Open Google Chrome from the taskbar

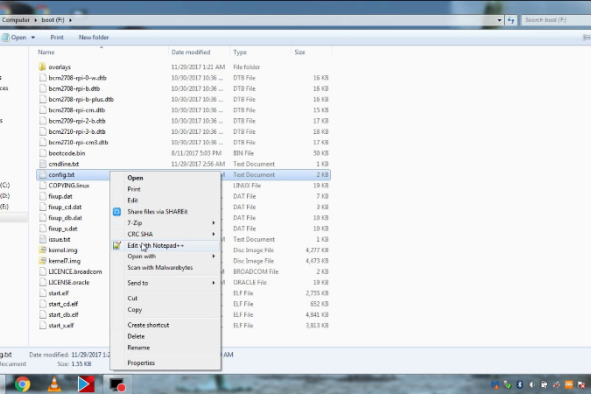[x=23, y=384]
